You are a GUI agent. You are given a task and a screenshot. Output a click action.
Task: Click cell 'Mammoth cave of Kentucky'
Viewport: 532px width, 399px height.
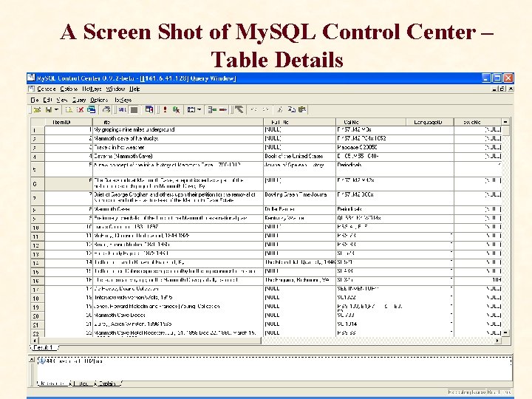point(178,138)
